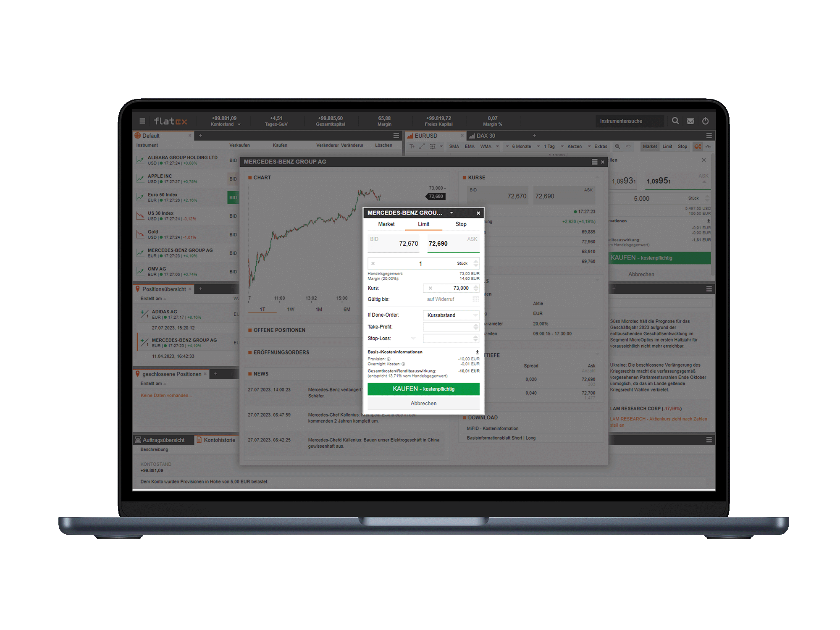Select 1W range below Mercedes chart
The height and width of the screenshot is (630, 840).
291,310
